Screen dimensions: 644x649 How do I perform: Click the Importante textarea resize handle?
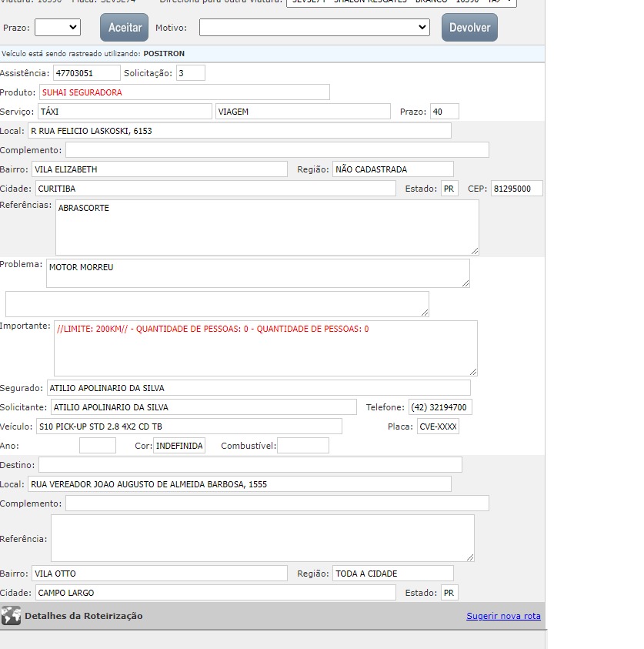click(473, 372)
